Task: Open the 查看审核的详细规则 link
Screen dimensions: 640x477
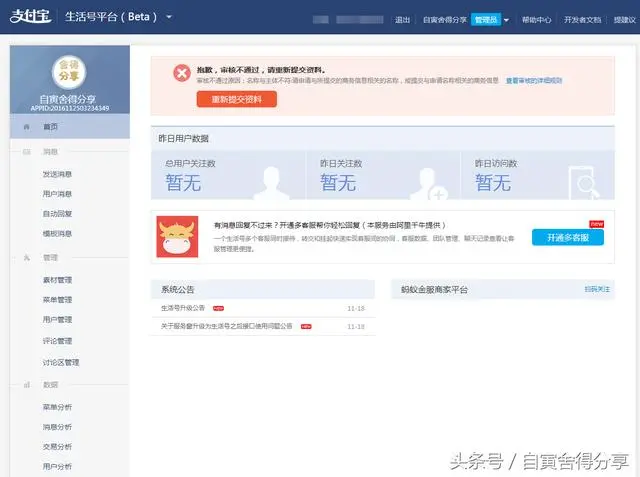Action: [534, 81]
